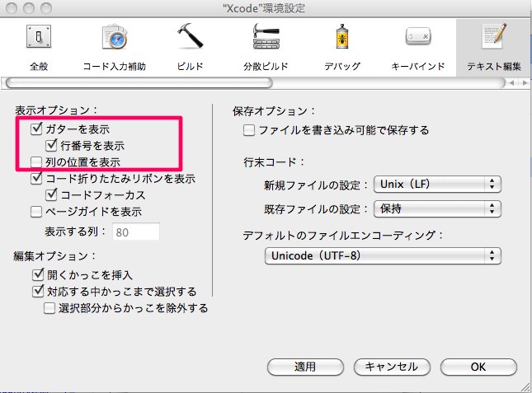Click the 保存オプション section heading

tap(274, 111)
